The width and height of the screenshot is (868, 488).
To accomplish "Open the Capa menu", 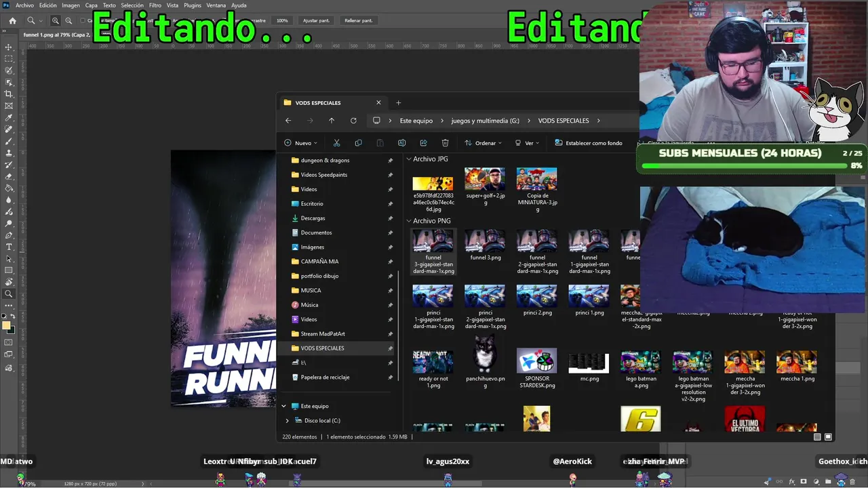I will (91, 5).
